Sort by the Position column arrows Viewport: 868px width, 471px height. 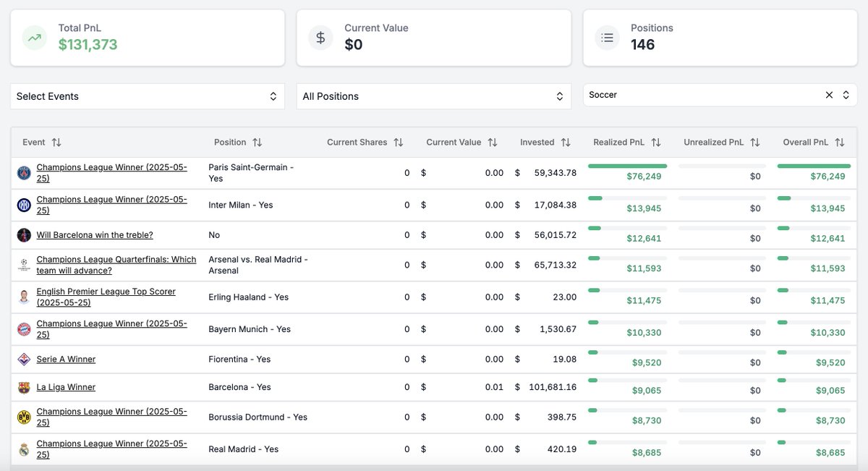click(257, 143)
